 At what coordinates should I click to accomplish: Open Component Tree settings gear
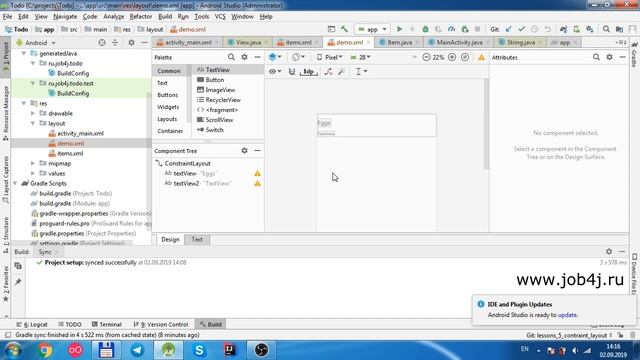click(x=244, y=151)
